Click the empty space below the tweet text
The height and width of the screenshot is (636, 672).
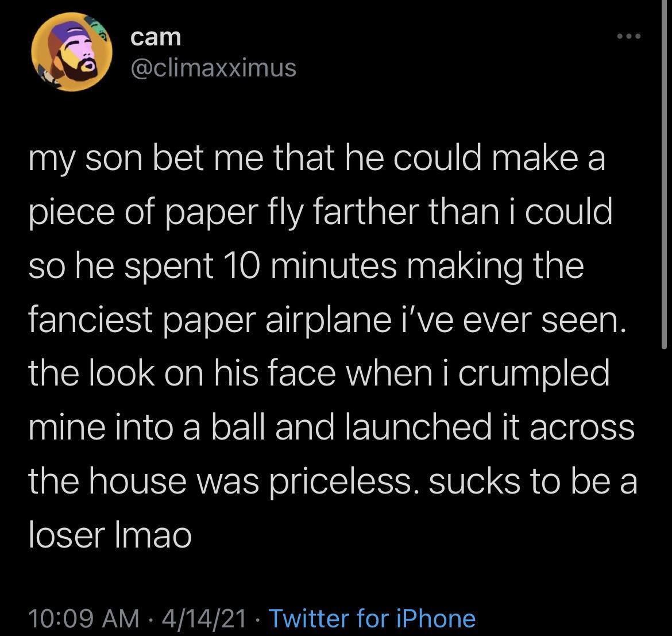[336, 575]
